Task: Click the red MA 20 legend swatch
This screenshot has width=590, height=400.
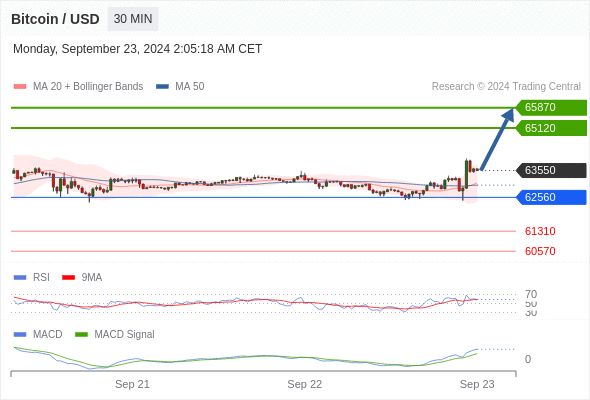Action: pos(20,87)
